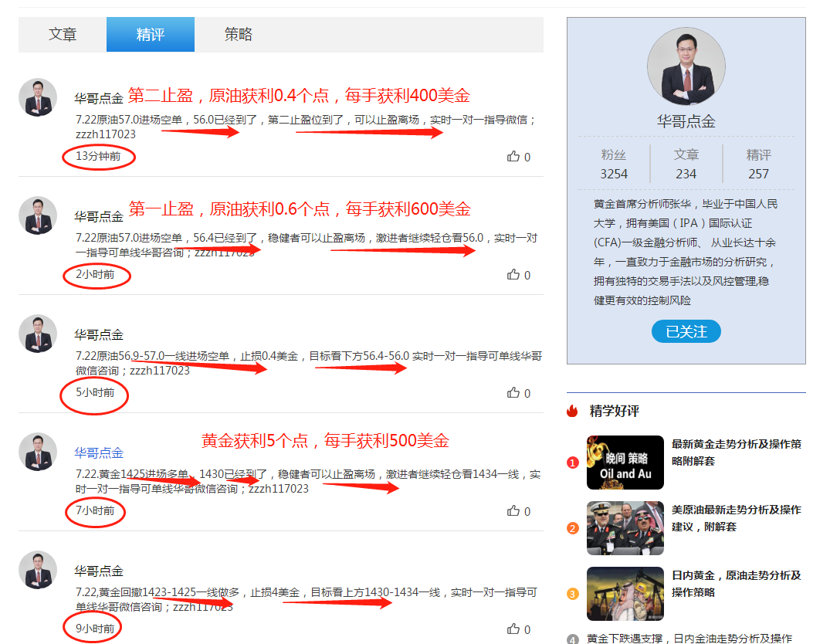This screenshot has width=830, height=644.
Task: Click the 9小时前 timestamp
Action: coord(95,629)
